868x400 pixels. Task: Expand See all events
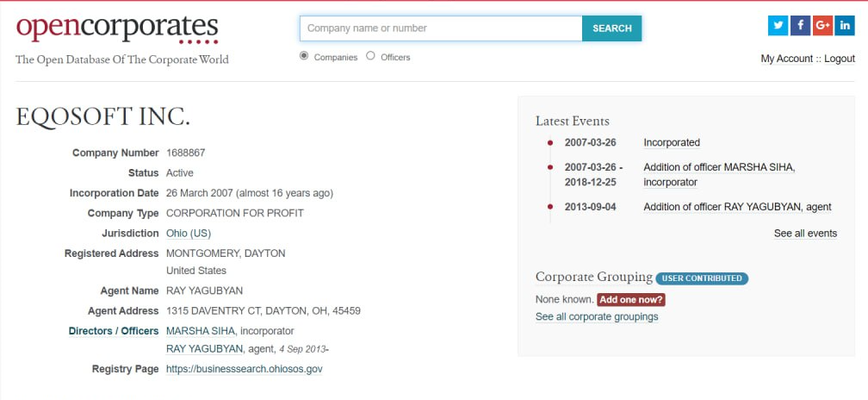coord(805,234)
